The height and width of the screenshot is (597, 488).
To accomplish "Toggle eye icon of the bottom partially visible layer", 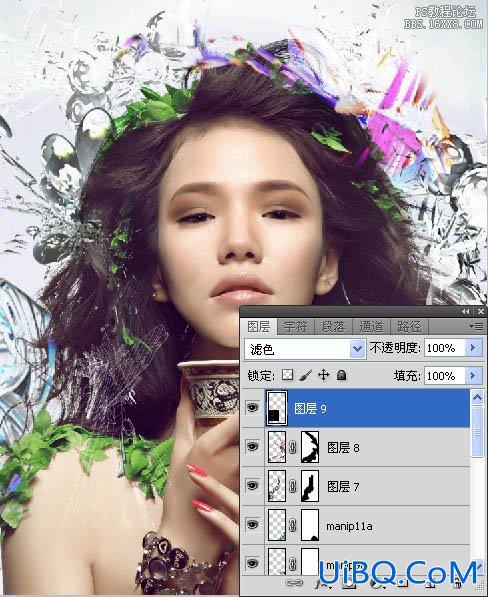I will point(252,563).
